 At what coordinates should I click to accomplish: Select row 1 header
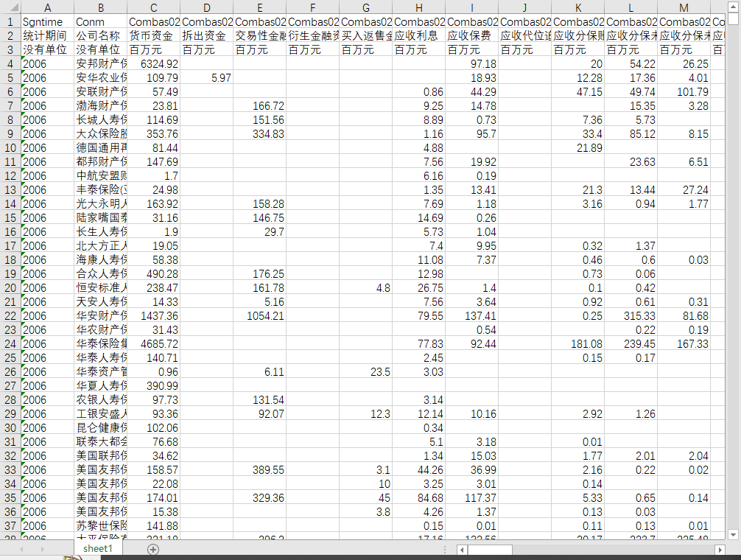[x=10, y=22]
